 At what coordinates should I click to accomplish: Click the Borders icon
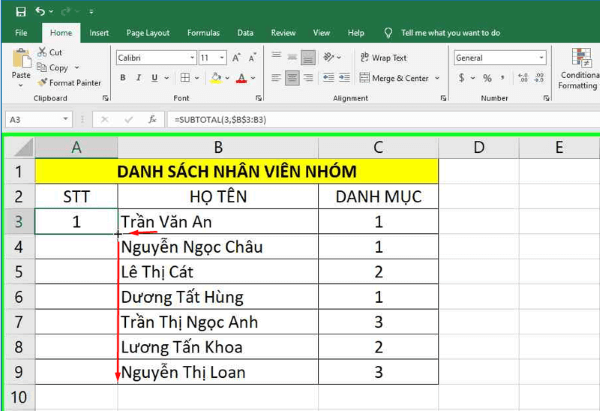pyautogui.click(x=185, y=78)
